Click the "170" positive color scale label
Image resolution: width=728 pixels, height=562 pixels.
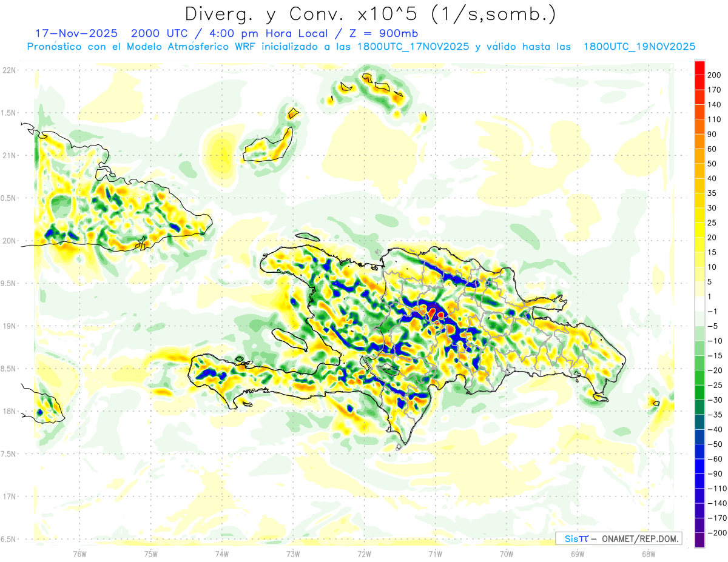pos(715,90)
